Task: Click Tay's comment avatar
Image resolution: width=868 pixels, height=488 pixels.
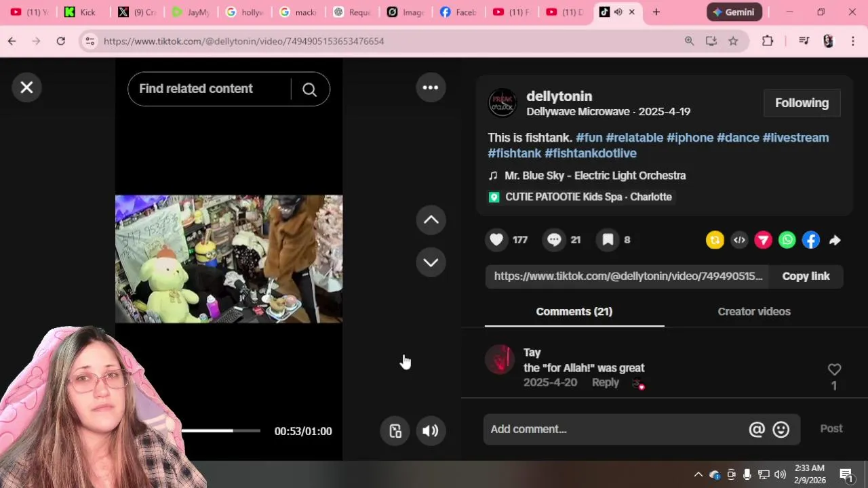Action: (x=500, y=359)
